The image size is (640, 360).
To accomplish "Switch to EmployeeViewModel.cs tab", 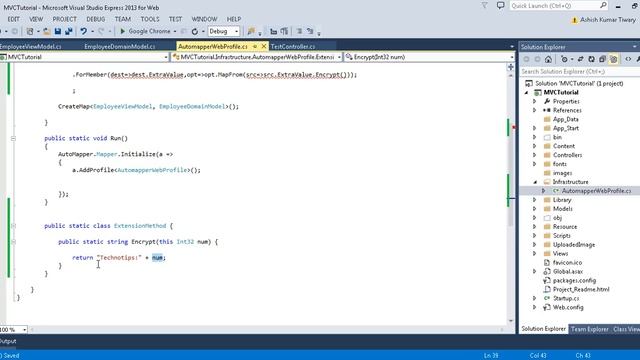I will [31, 47].
